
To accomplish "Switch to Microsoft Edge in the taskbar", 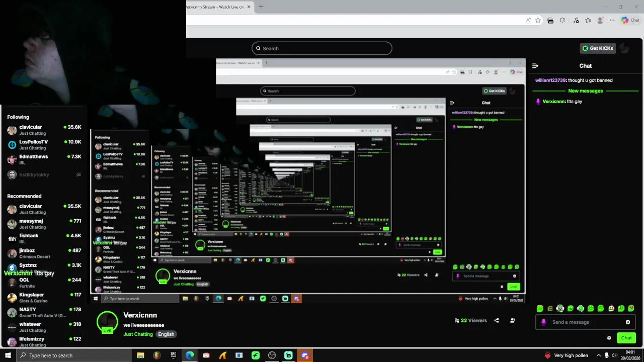I will coord(190,355).
